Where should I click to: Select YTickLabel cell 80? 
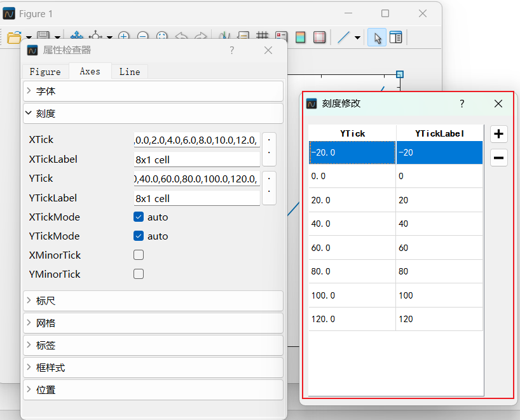[x=439, y=271]
